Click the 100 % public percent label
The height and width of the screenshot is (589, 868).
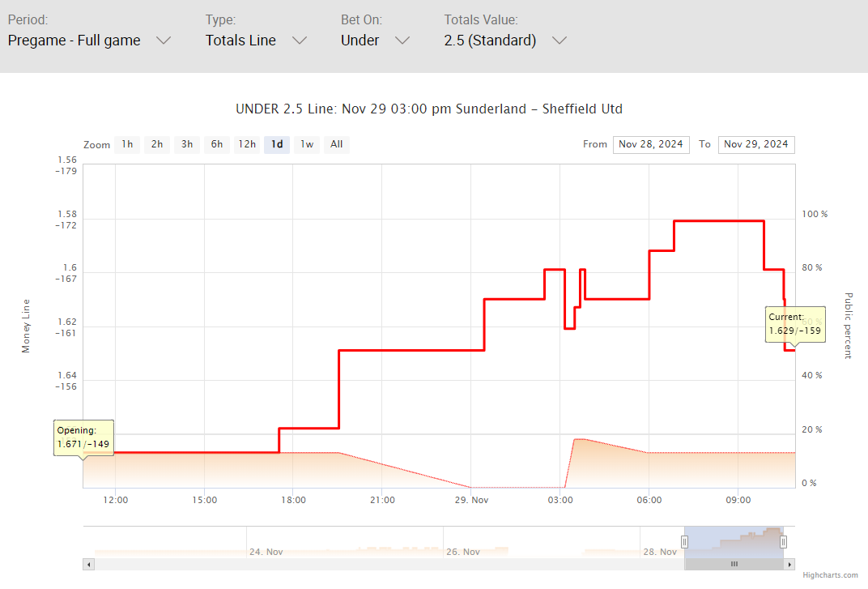(815, 215)
